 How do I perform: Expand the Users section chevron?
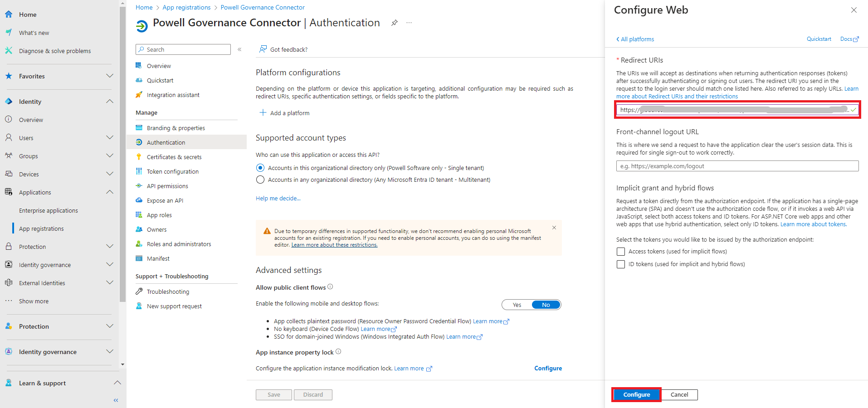109,137
